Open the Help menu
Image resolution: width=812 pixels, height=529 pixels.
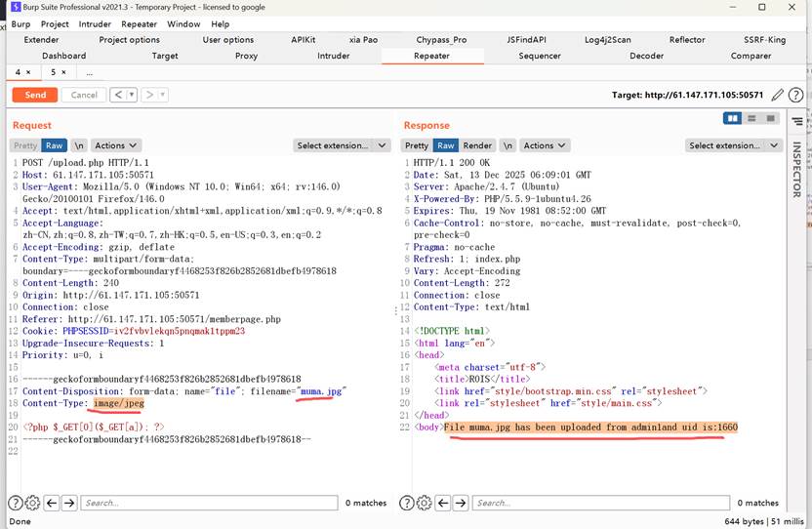coord(221,23)
